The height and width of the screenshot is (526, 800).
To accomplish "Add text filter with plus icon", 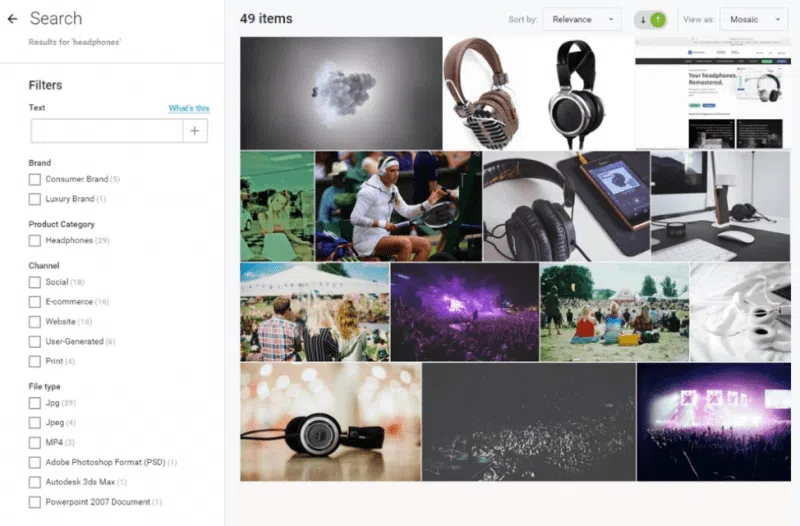I will 195,131.
